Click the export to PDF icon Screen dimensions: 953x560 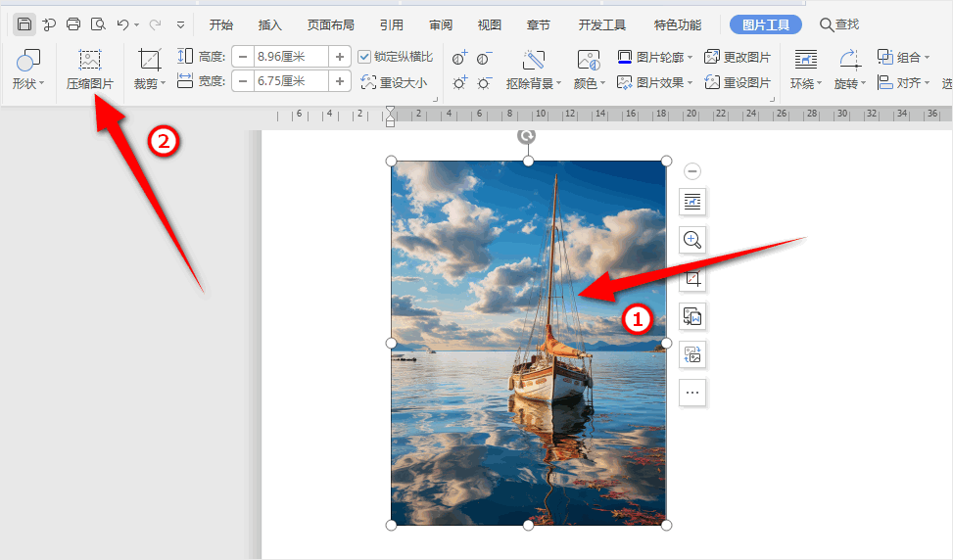[x=49, y=24]
